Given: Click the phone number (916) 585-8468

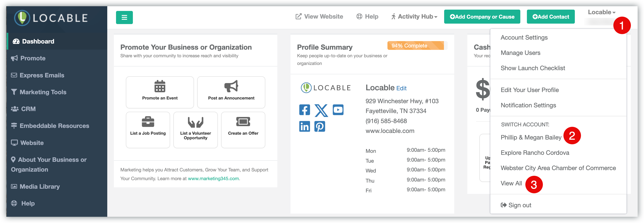Looking at the screenshot, I should pos(386,121).
